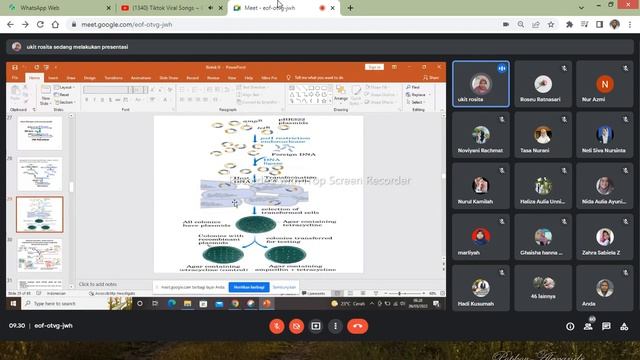The image size is (640, 360).
Task: Open the meeting details info icon
Action: [570, 326]
